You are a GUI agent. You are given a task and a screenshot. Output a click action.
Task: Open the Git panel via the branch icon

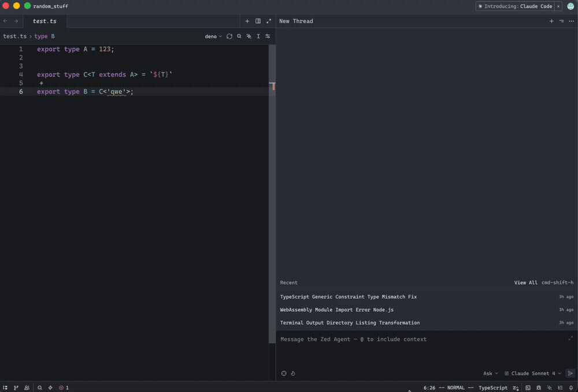pyautogui.click(x=16, y=387)
